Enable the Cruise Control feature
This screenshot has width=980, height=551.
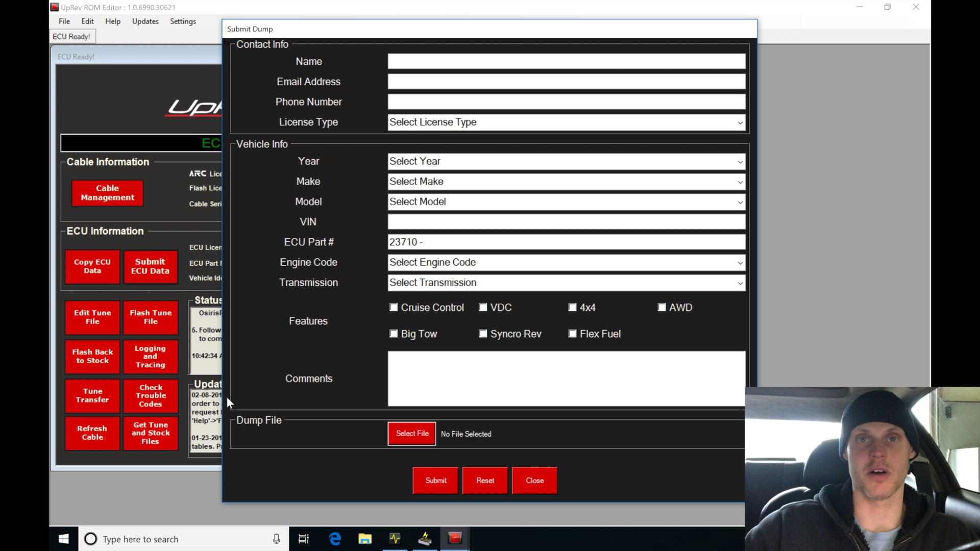point(393,307)
